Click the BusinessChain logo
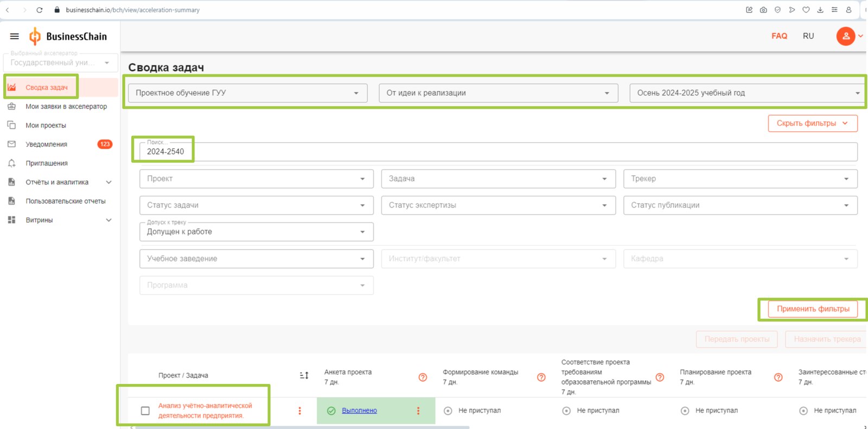 click(68, 36)
